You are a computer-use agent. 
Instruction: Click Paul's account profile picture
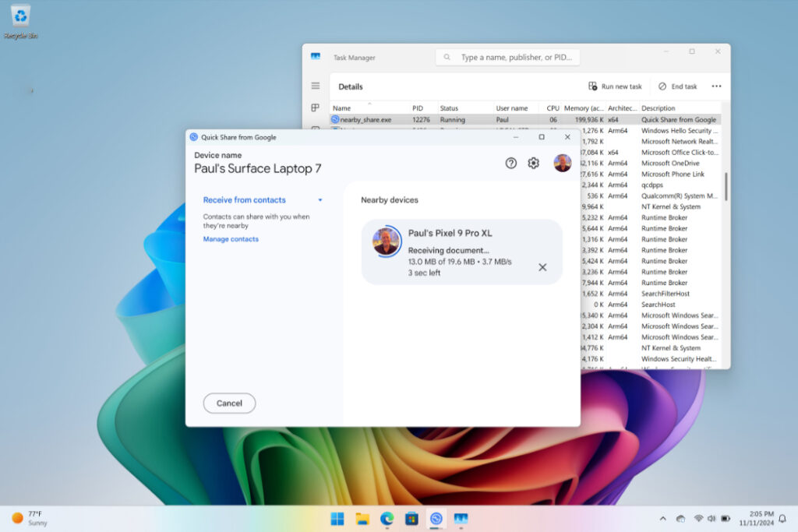click(563, 163)
